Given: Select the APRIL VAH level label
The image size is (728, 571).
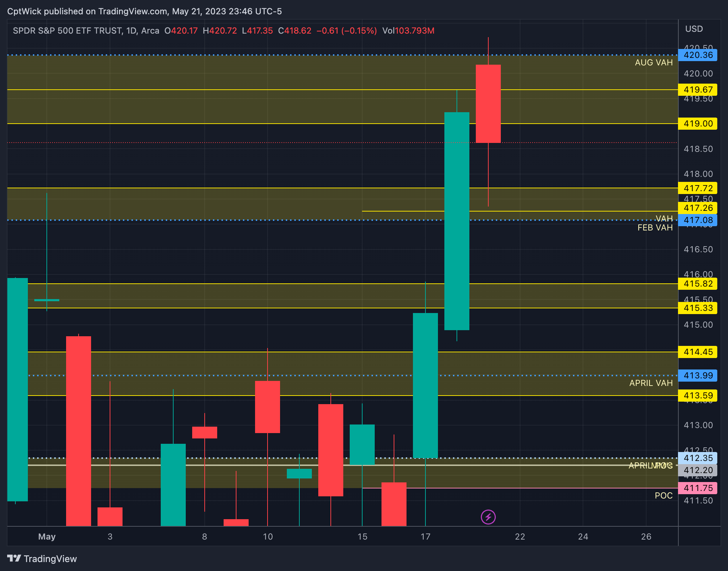Looking at the screenshot, I should pyautogui.click(x=651, y=383).
